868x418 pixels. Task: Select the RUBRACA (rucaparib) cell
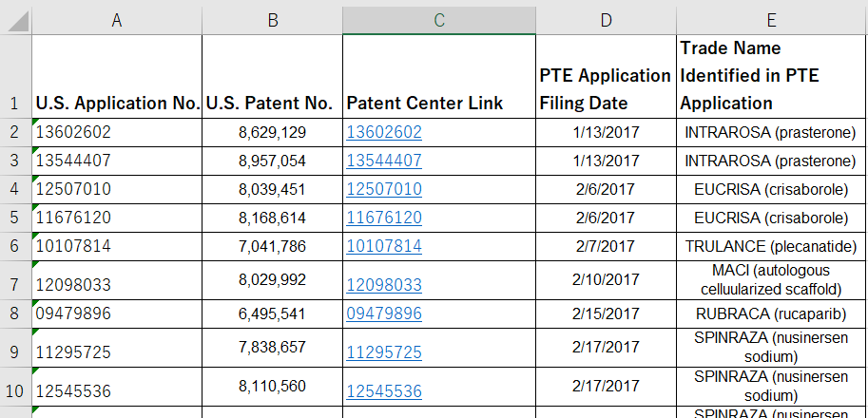click(x=772, y=314)
